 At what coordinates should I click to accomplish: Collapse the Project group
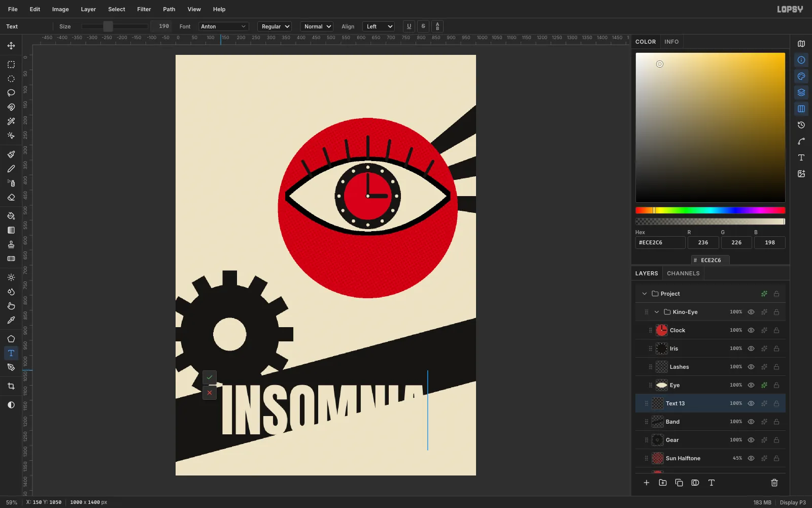pyautogui.click(x=645, y=294)
